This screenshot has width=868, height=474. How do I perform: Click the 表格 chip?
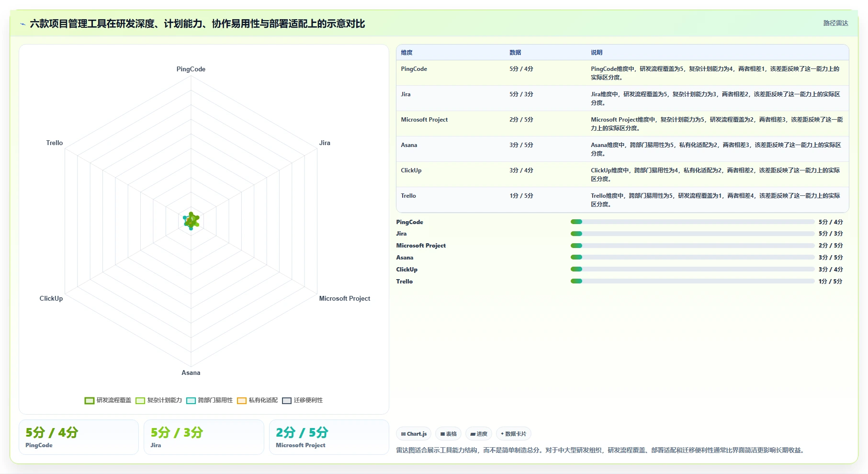(x=449, y=434)
